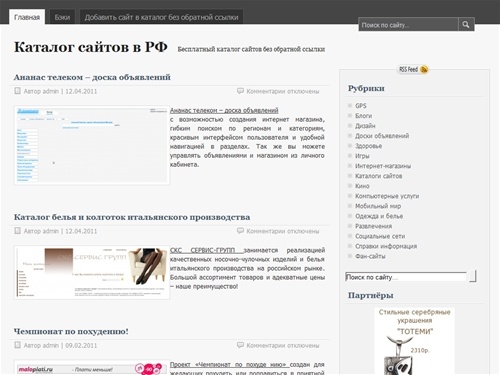Open the Мобильный мир category
The image size is (500, 375).
(x=378, y=206)
